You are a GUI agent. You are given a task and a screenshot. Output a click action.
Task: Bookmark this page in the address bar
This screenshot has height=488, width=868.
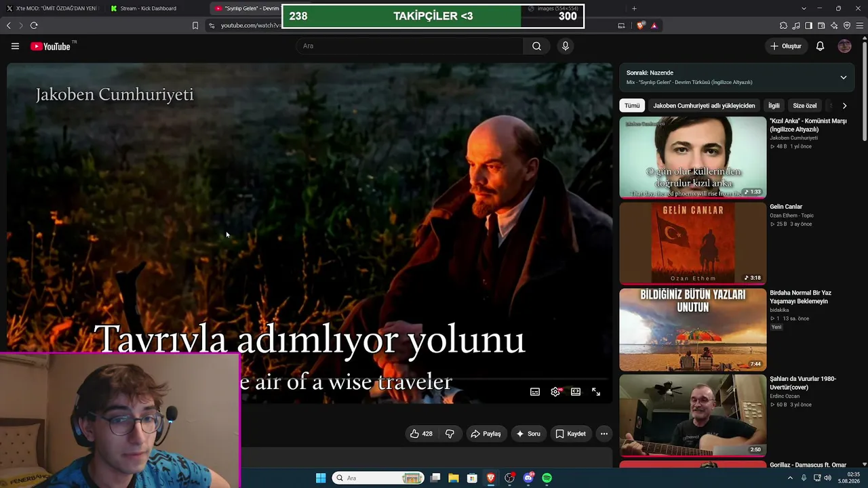195,26
